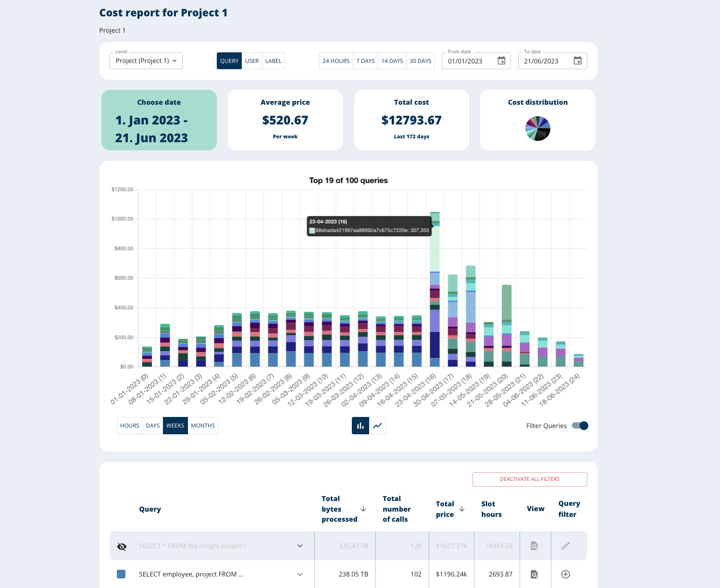Add query filter for SELECT employee row

point(566,574)
